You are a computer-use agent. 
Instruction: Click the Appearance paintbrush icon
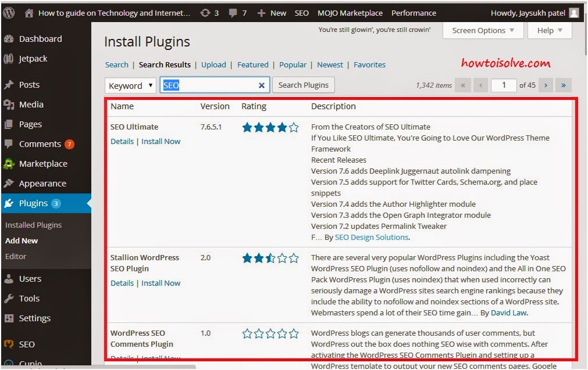[9, 184]
